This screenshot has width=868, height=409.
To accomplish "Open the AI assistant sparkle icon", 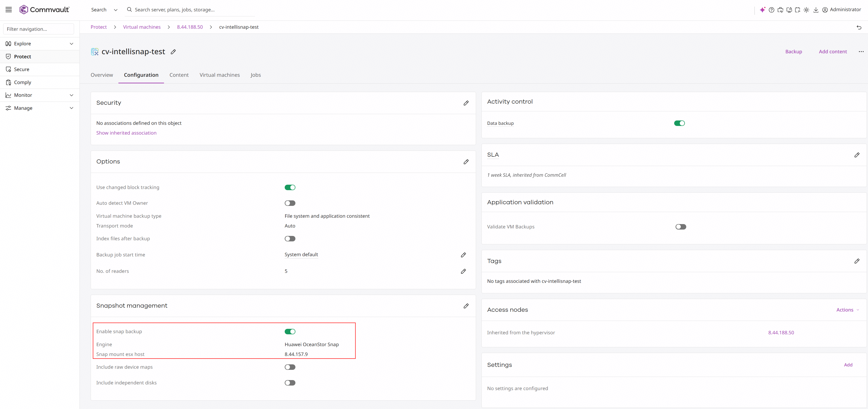I will (x=763, y=10).
